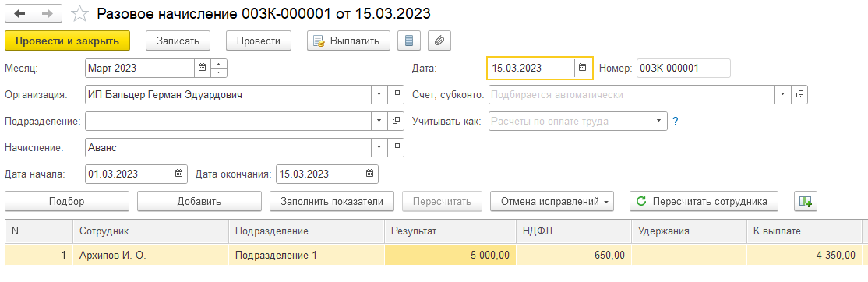Click Дата окончания field 15.03.2023

(x=319, y=174)
